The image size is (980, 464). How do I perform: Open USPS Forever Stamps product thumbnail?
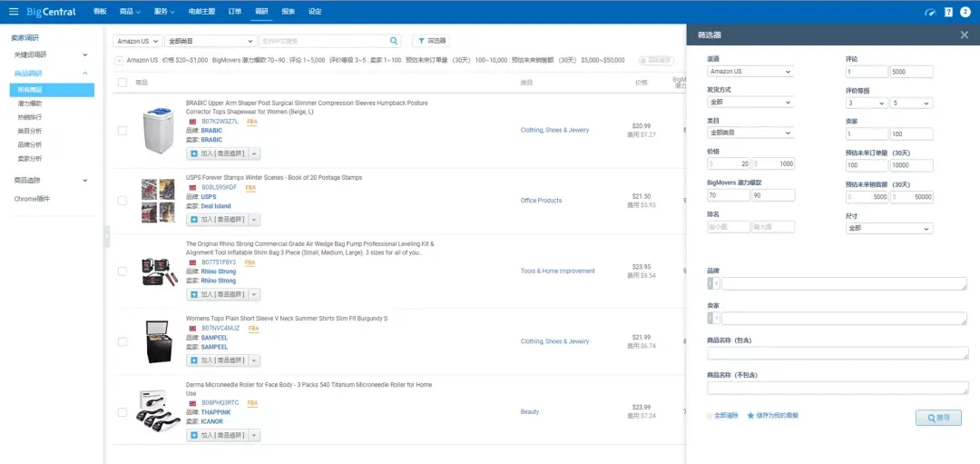[158, 201]
